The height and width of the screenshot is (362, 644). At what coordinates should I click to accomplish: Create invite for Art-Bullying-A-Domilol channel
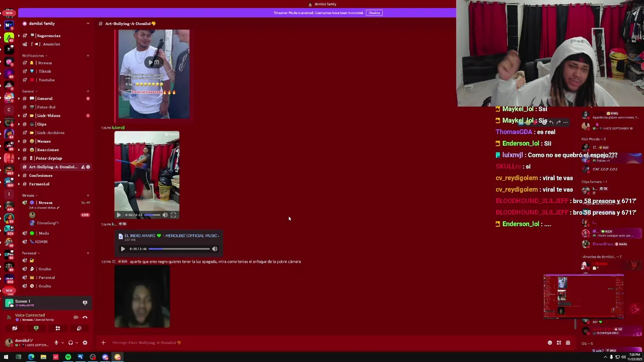click(x=83, y=167)
